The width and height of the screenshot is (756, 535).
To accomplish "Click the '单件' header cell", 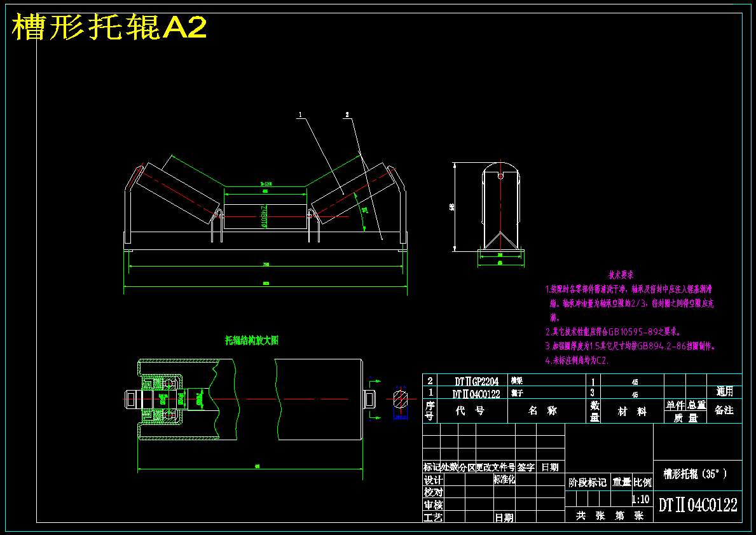I will point(675,405).
